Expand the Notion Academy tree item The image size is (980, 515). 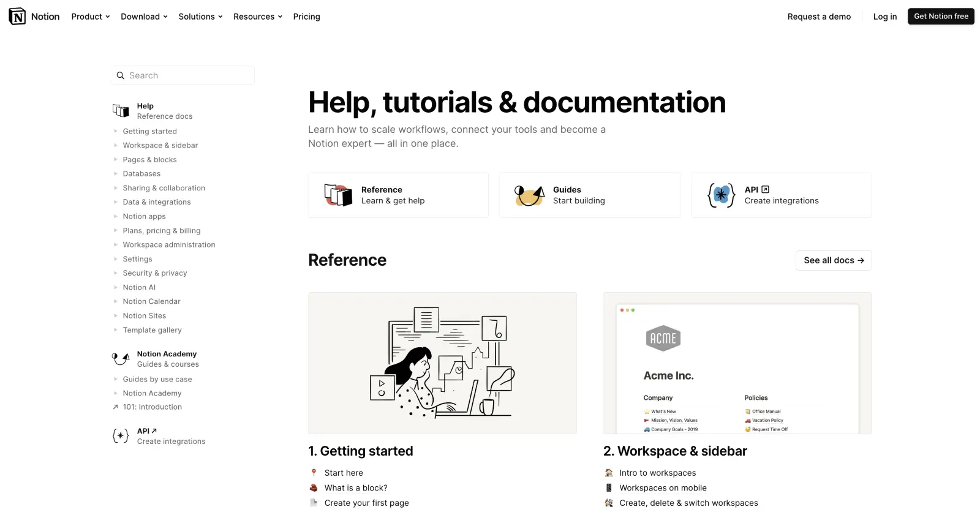pos(115,393)
